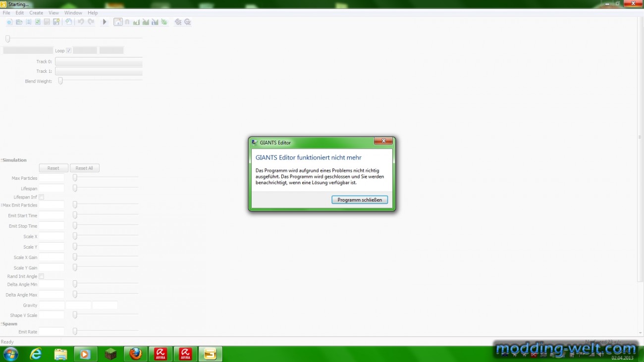Viewport: 644px width, 362px height.
Task: Click the Max Particles input field
Action: coord(52,178)
